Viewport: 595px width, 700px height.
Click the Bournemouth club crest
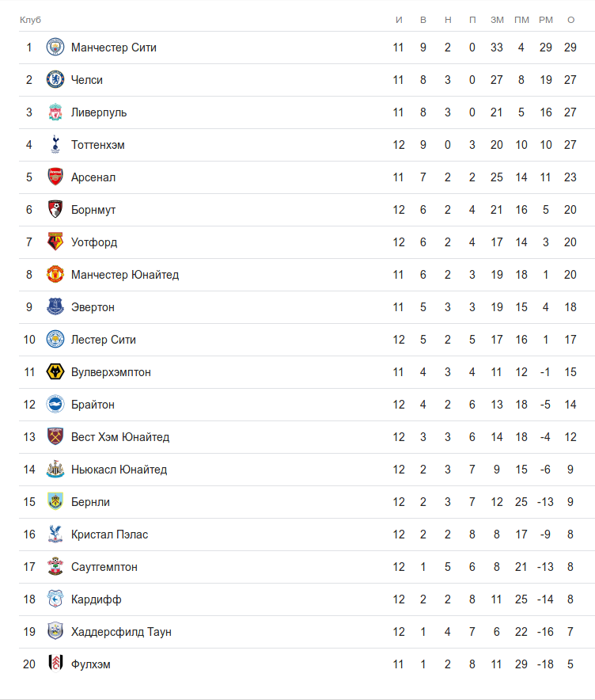(x=55, y=210)
